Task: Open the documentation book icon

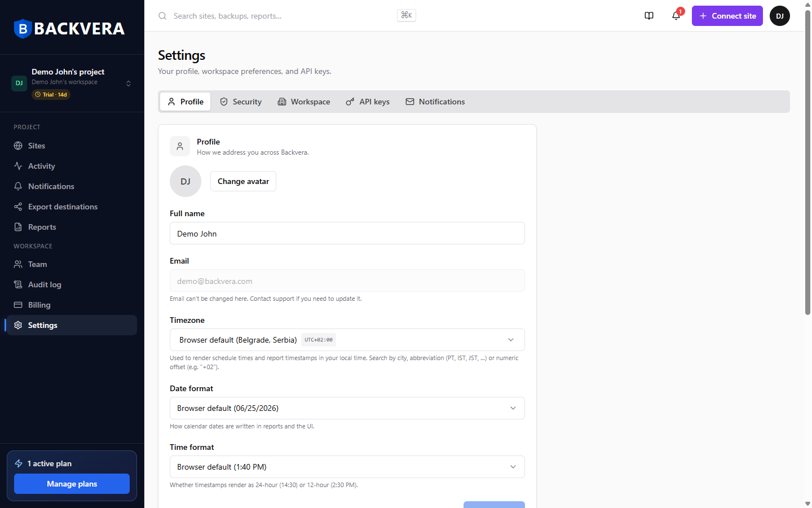Action: click(649, 16)
